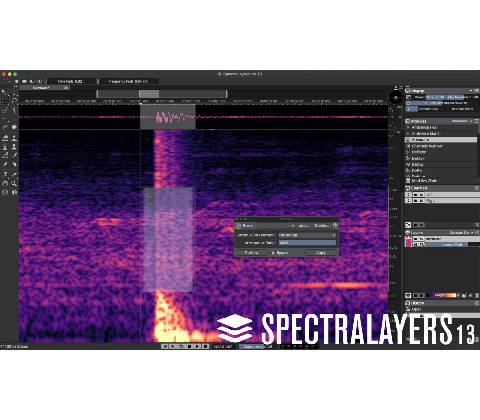Click the circular navigator compass control
Image resolution: width=480 pixels, height=420 pixels.
[x=396, y=98]
